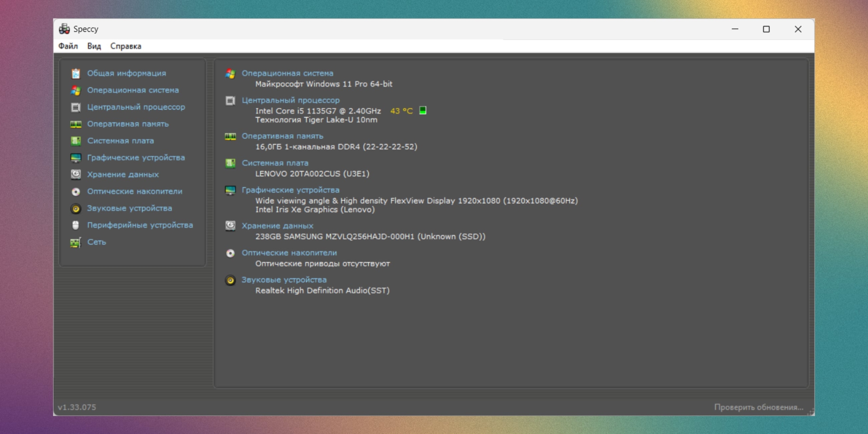
Task: Click the 43 °C temperature reading
Action: (x=401, y=111)
